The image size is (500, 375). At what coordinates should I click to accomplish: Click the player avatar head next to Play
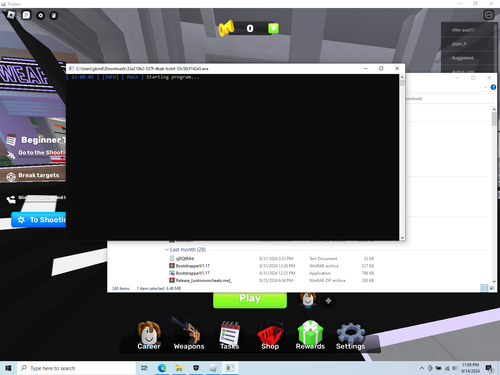click(308, 300)
